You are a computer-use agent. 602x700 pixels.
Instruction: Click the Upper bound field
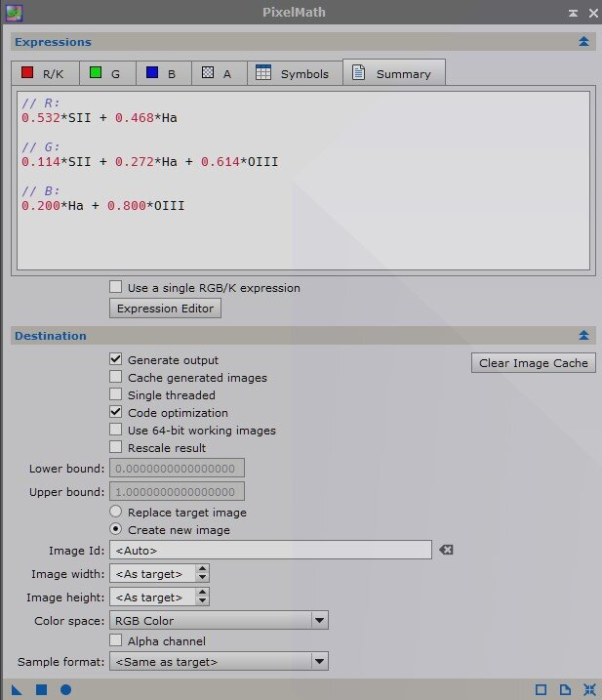[x=177, y=491]
